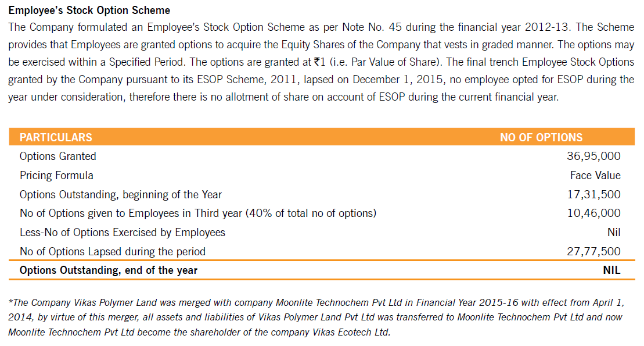Click the "Employee's Stock Option Scheme" heading
The width and height of the screenshot is (644, 346).
89,10
